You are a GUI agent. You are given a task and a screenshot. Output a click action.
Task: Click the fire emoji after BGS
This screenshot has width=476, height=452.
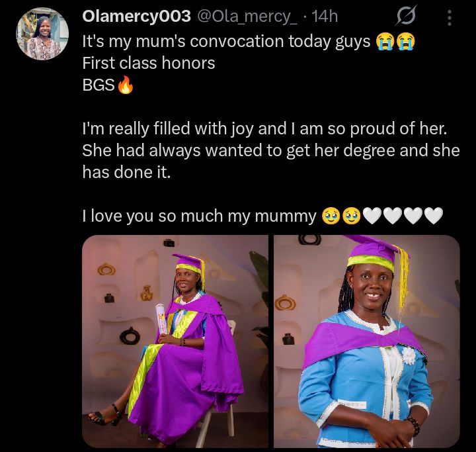pyautogui.click(x=124, y=85)
